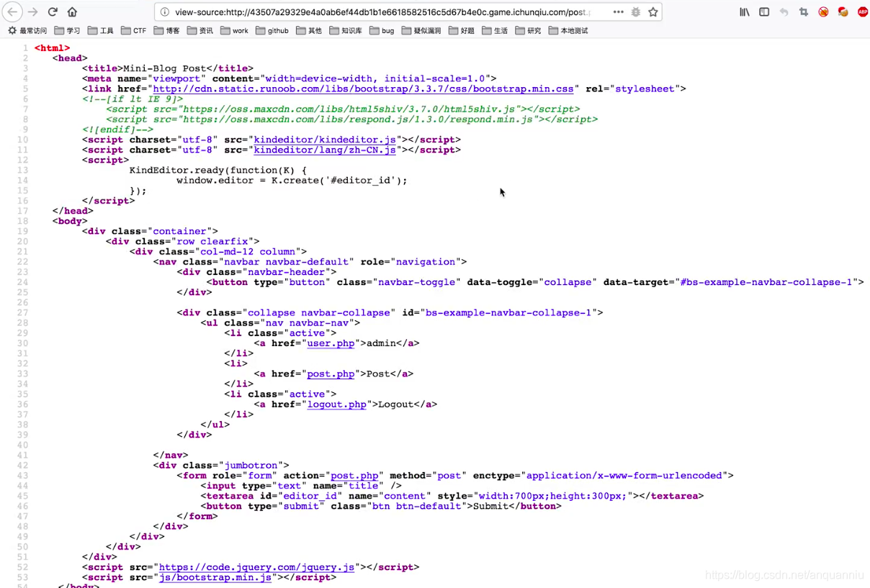Open the Library icon in toolbar

pyautogui.click(x=745, y=12)
